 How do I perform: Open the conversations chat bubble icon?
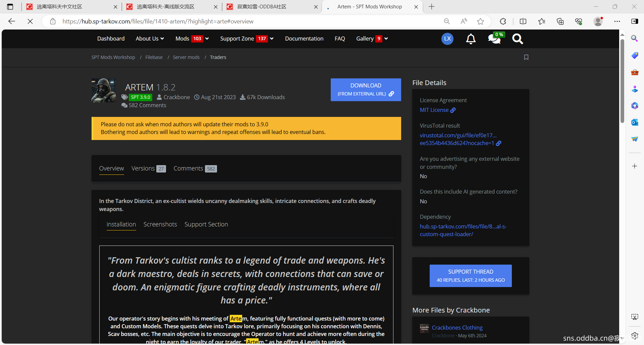point(494,39)
